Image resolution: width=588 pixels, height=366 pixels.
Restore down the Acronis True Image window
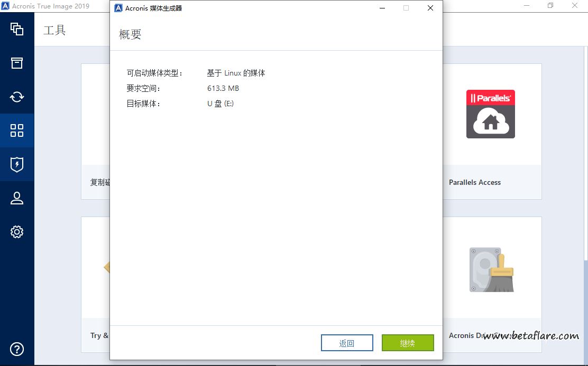coord(550,6)
